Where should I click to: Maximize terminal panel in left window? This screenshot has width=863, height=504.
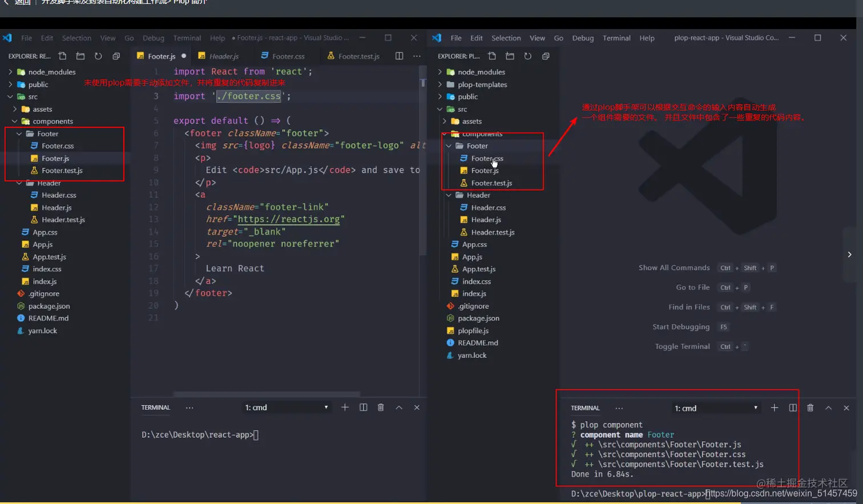point(399,407)
